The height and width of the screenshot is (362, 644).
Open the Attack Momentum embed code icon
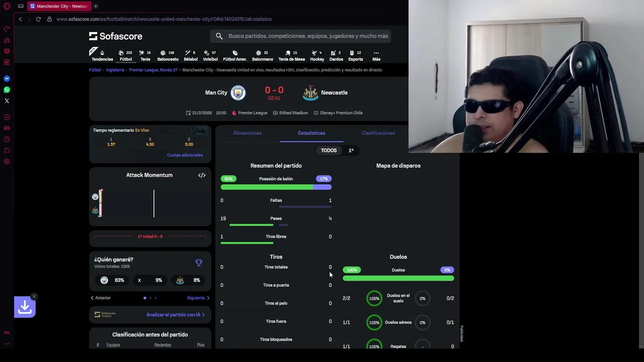point(202,175)
